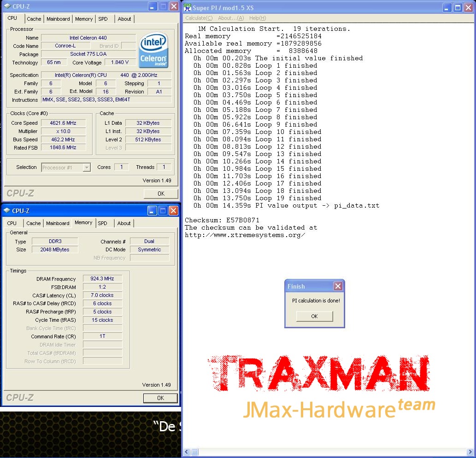Screen dimensions: 476x458
Task: Click OK in the bottom CPU-Z Memory window
Action: click(x=160, y=398)
